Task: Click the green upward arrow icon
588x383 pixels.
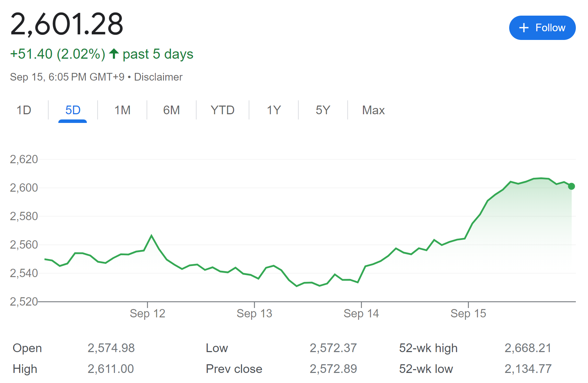Action: point(114,54)
